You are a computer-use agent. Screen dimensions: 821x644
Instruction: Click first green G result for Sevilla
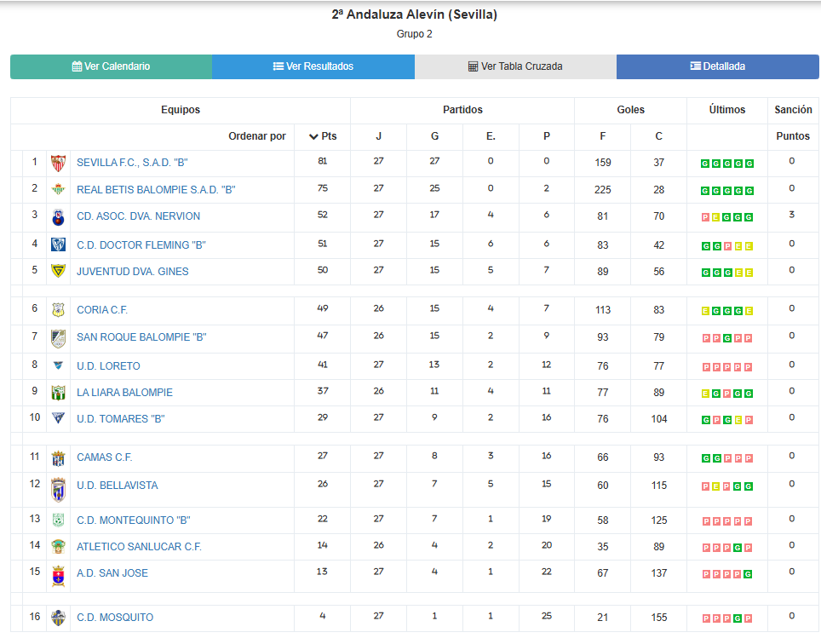pos(705,164)
